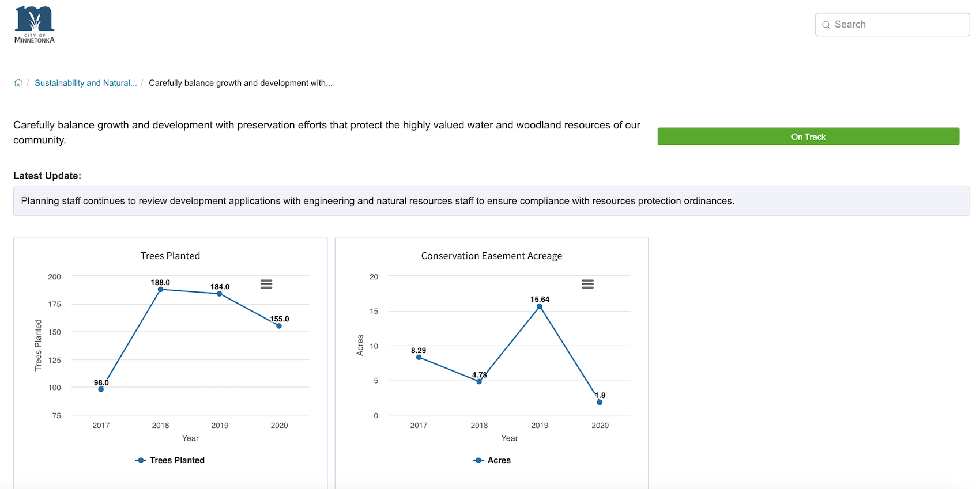Select the 2019 point of 15.64 acres
Viewport: 980px width, 489px height.
click(540, 306)
